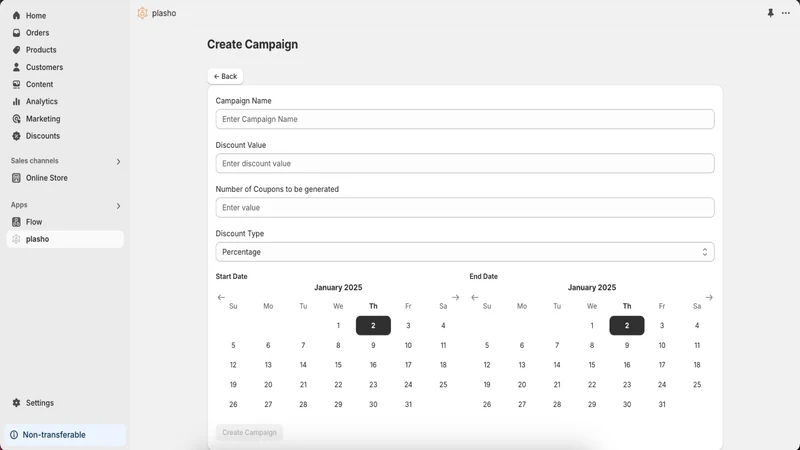Focus the Number of Coupons input field
800x450 pixels.
(x=465, y=208)
